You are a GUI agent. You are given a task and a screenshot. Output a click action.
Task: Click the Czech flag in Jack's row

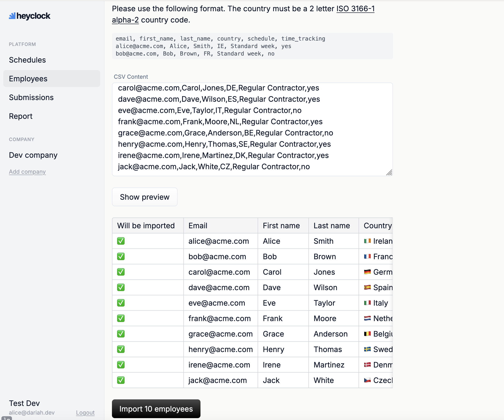click(x=367, y=380)
